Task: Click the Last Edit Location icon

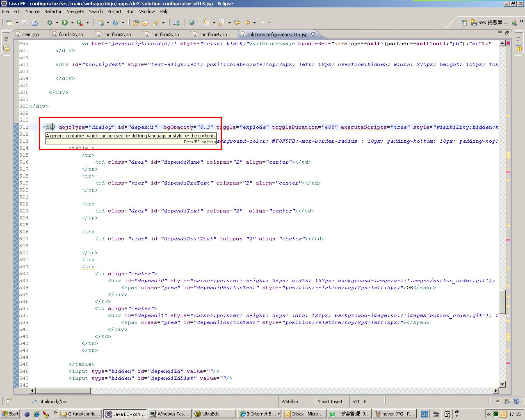Action: click(x=237, y=23)
